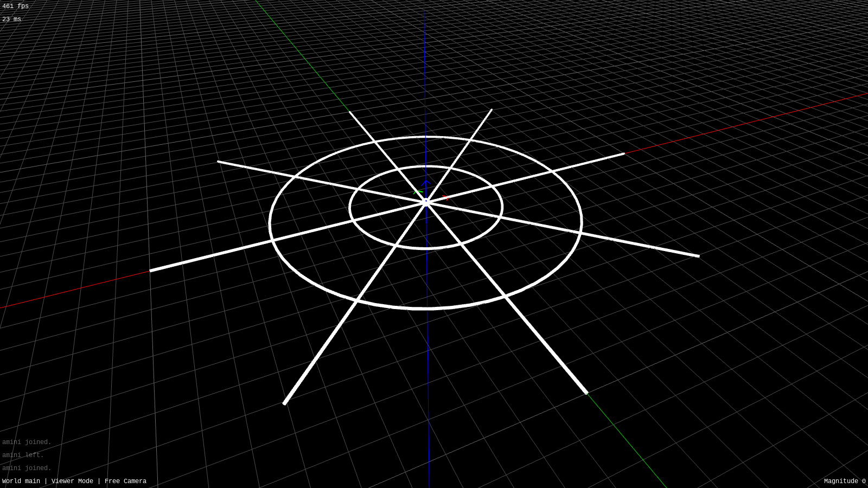Click the "Magnitude 0" readout
This screenshot has width=868, height=488.
(x=845, y=481)
